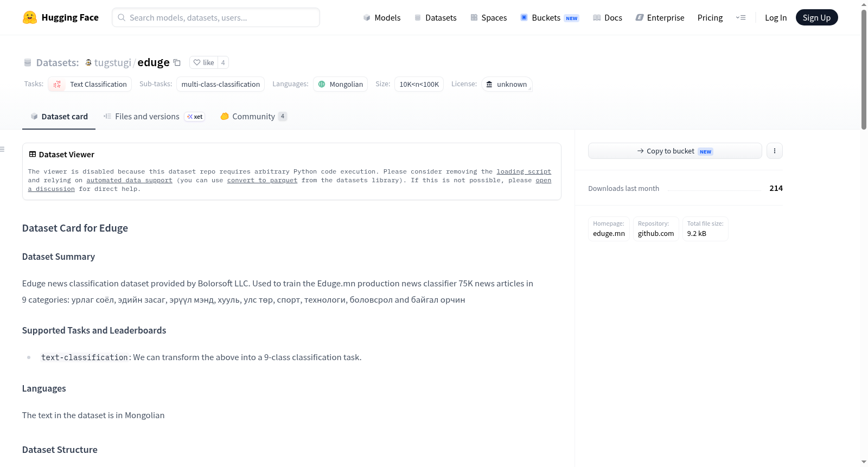Copy the dataset name with the copy icon

(177, 62)
